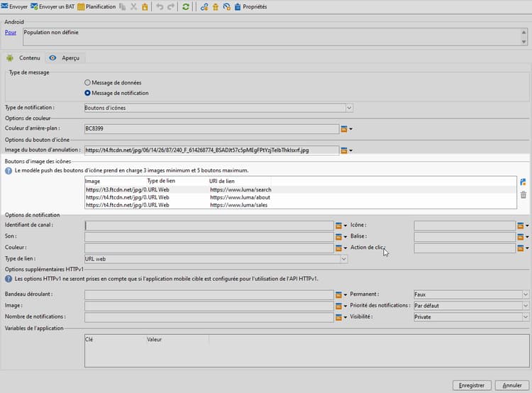Click the Annuler button
The image size is (532, 393).
[x=512, y=385]
